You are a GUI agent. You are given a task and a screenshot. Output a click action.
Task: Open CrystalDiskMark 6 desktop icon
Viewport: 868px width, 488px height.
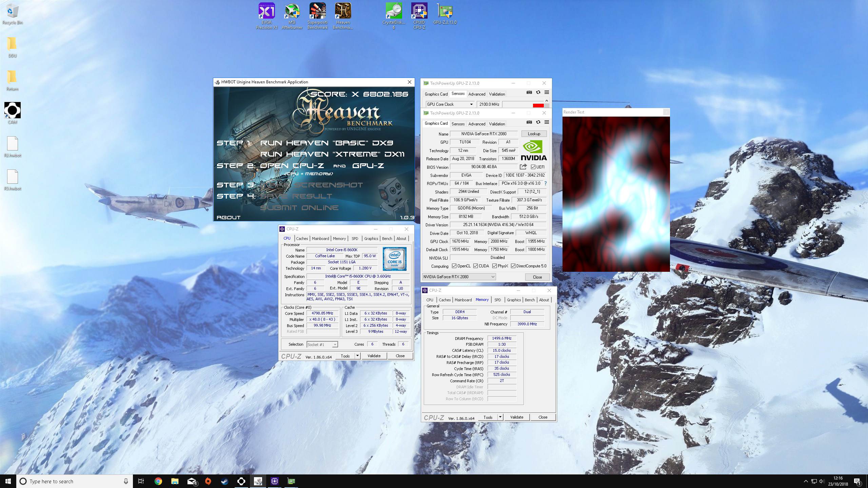tap(394, 16)
